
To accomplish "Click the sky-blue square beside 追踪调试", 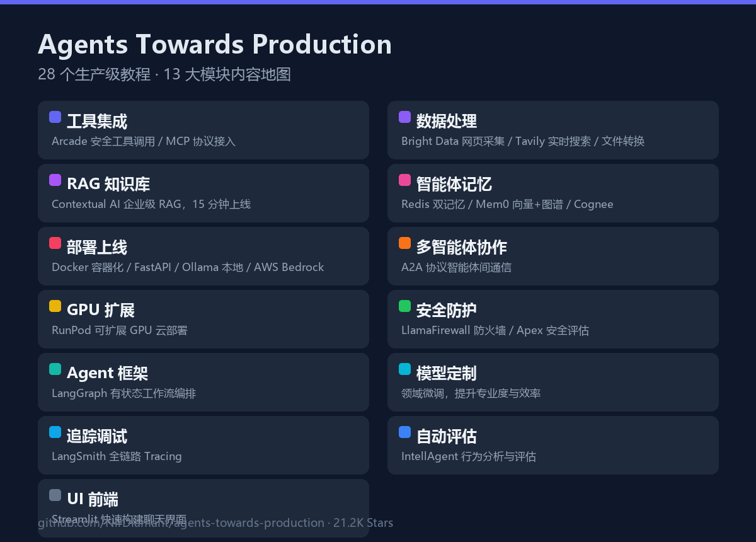I will click(x=55, y=432).
